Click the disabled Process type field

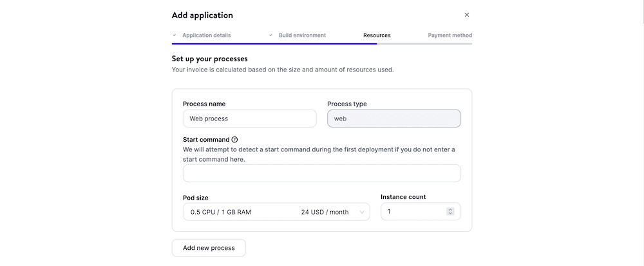(393, 119)
